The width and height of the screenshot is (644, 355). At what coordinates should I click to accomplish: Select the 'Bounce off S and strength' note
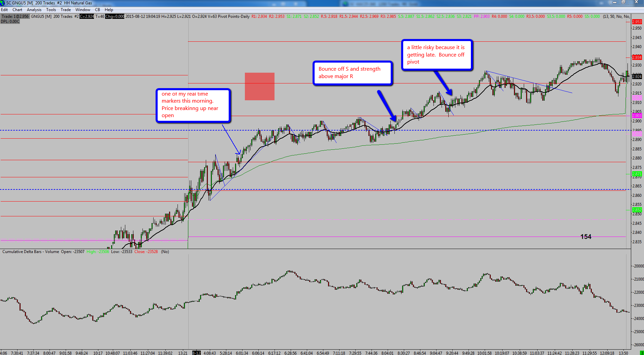coord(353,73)
